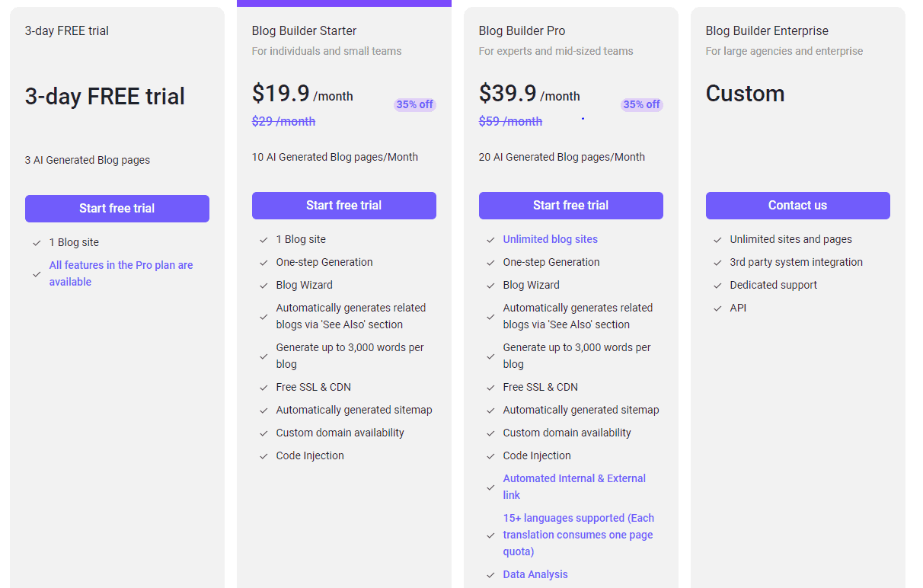Click the checkmark next to 'Automatically generated sitemap'

[x=263, y=410]
